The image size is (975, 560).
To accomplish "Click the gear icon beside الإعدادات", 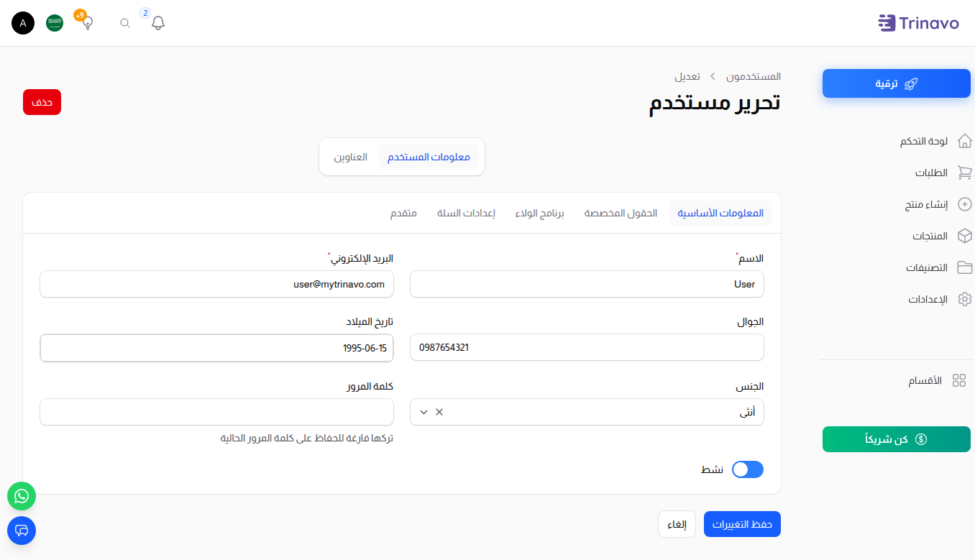I will [965, 299].
